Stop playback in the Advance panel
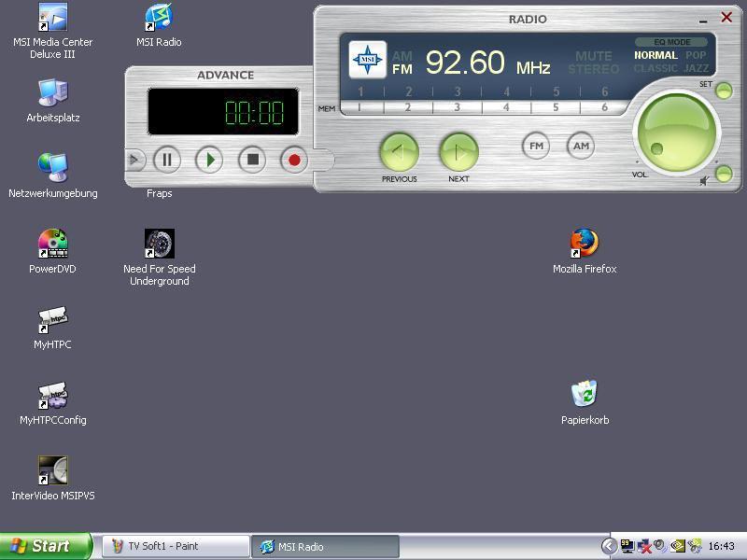Screen dimensions: 747x560 click(x=252, y=160)
